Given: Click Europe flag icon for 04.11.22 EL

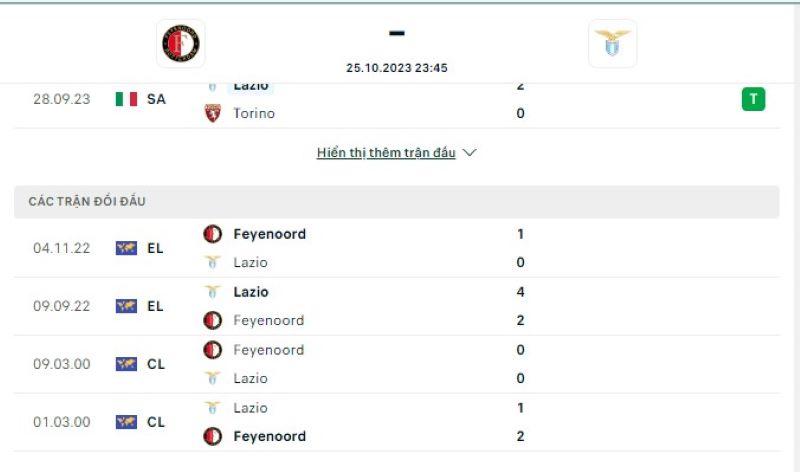Looking at the screenshot, I should 126,248.
